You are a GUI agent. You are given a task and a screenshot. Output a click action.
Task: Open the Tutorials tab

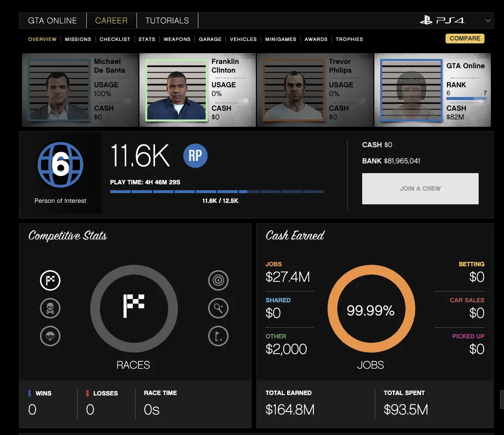click(167, 20)
